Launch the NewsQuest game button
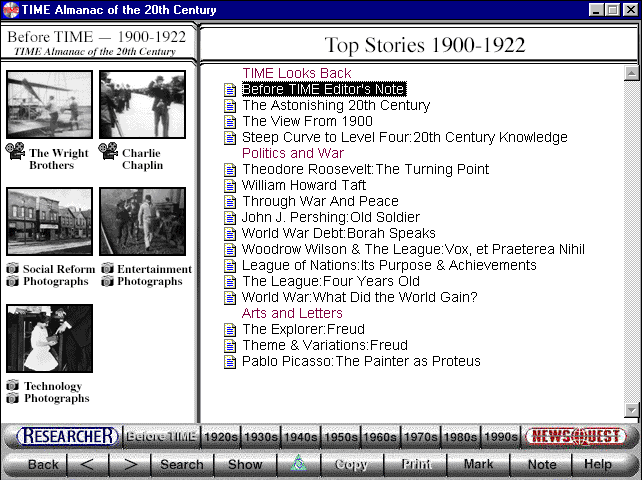 click(x=576, y=436)
